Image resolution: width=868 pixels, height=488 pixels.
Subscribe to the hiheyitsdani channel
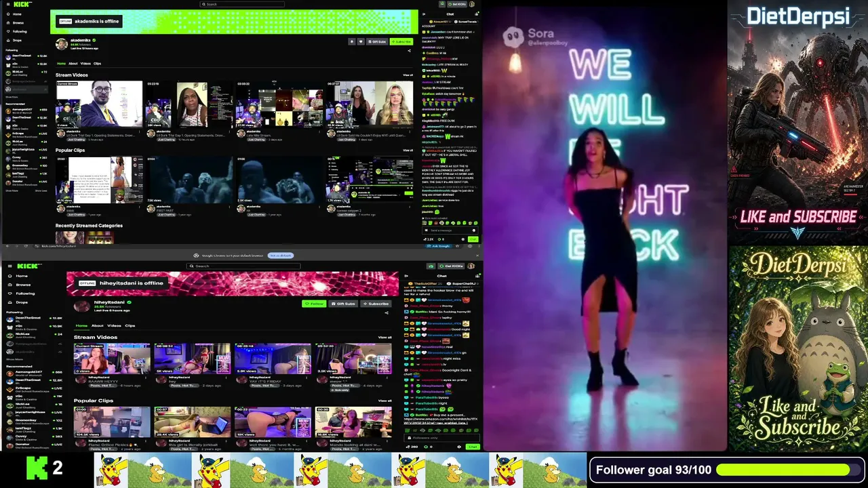coord(376,304)
